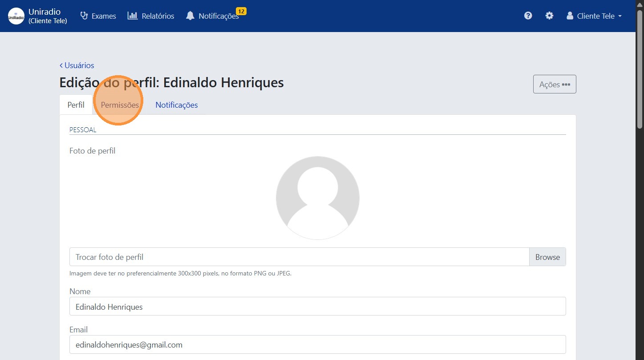Click the placeholder profile avatar image
Image resolution: width=644 pixels, height=360 pixels.
317,198
